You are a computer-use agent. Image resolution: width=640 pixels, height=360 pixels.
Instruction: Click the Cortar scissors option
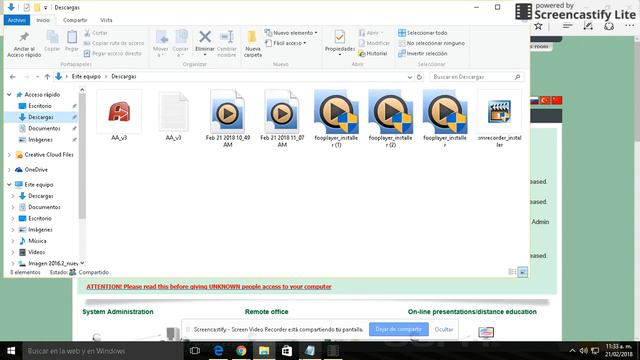pos(96,33)
